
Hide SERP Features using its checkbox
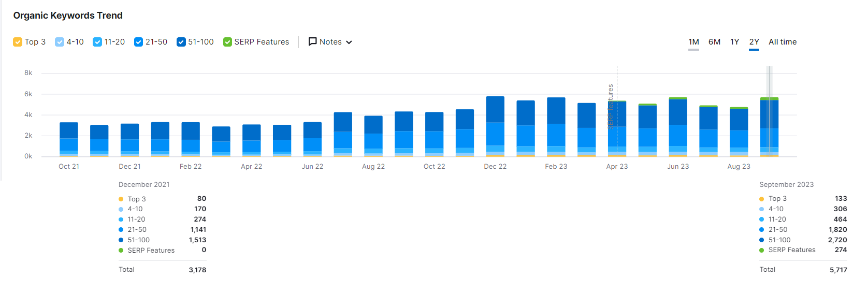(227, 42)
